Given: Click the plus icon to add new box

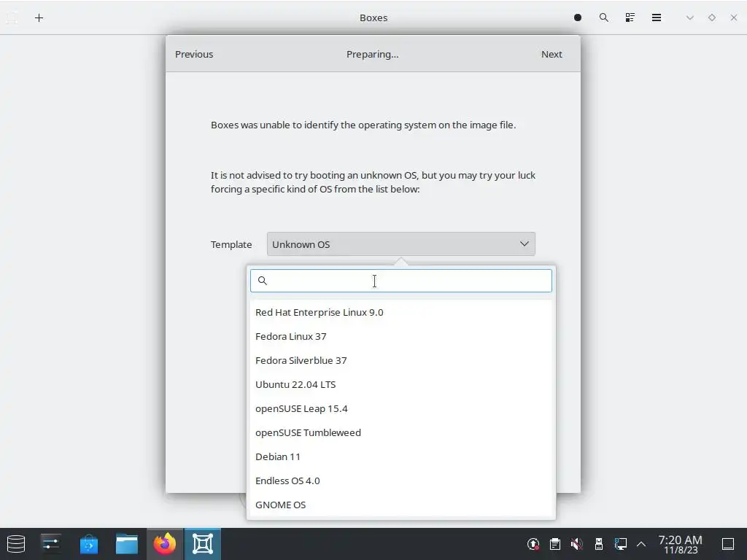Looking at the screenshot, I should (x=39, y=18).
